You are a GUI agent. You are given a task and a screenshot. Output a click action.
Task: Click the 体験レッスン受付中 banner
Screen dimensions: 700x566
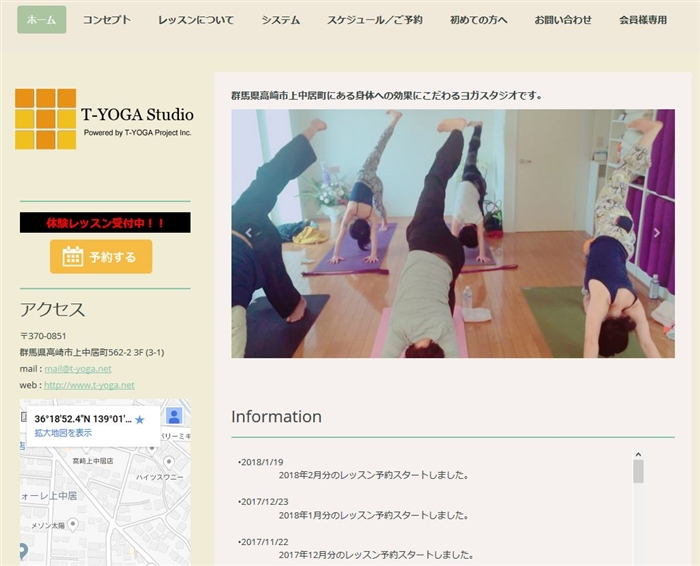[x=105, y=222]
